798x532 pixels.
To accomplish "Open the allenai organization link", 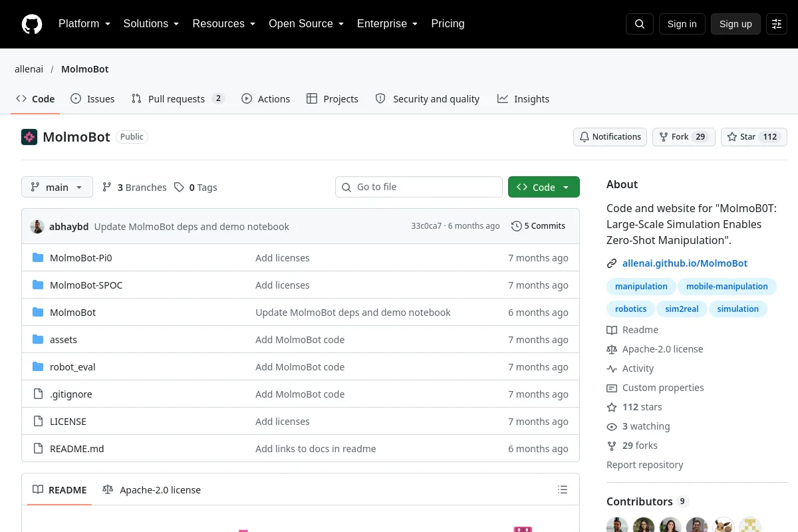I will point(30,69).
